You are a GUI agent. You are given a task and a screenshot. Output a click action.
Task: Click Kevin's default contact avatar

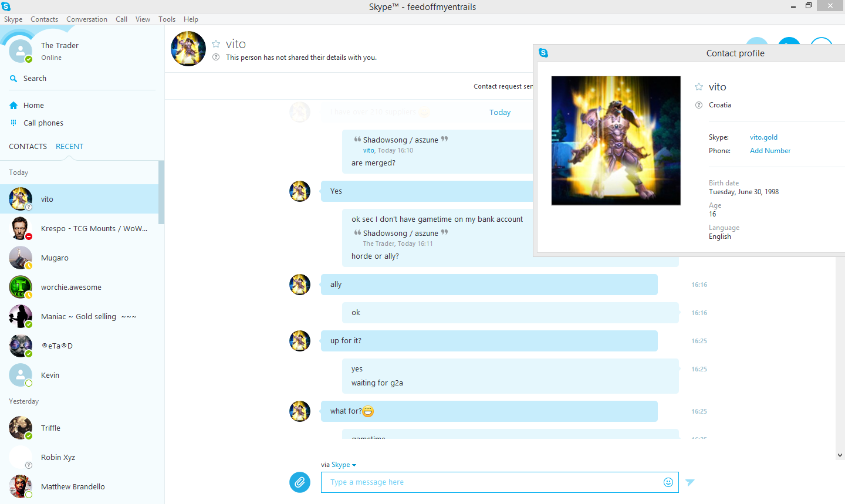point(21,376)
